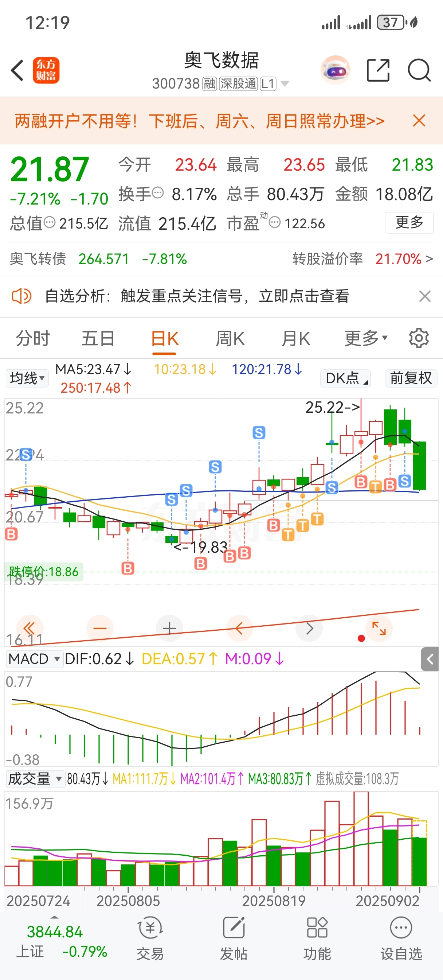Switch to the 分时 tab

point(33,338)
